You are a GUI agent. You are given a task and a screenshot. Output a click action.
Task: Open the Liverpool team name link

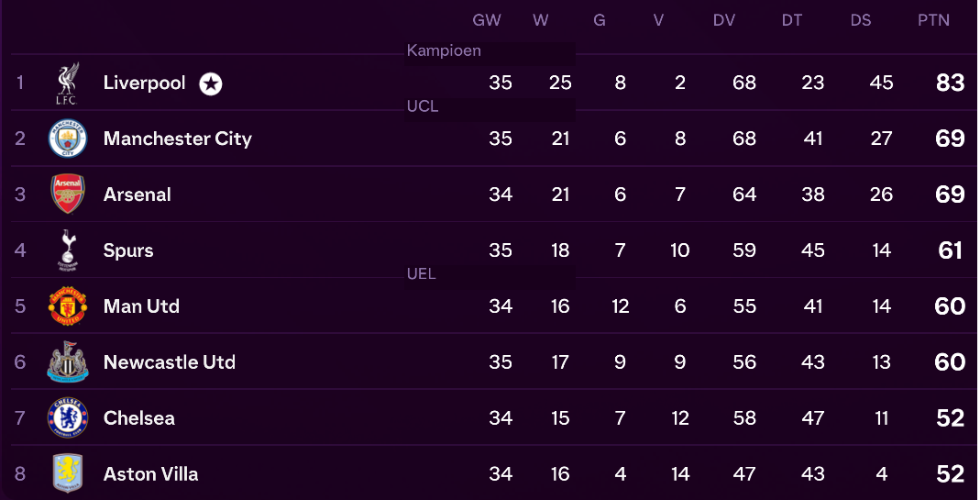click(144, 83)
